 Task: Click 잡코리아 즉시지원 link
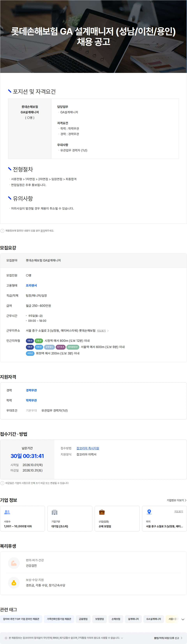point(88,448)
